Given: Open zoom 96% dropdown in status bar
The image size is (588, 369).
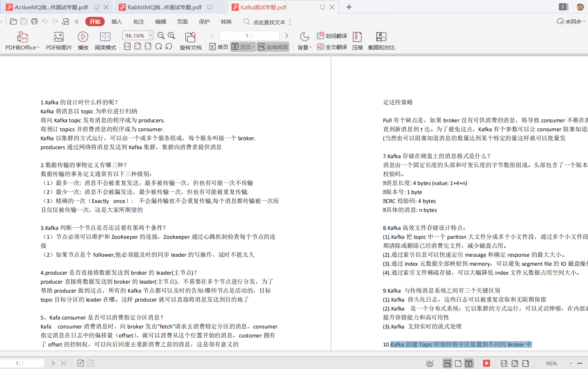Looking at the screenshot, I should [x=571, y=363].
